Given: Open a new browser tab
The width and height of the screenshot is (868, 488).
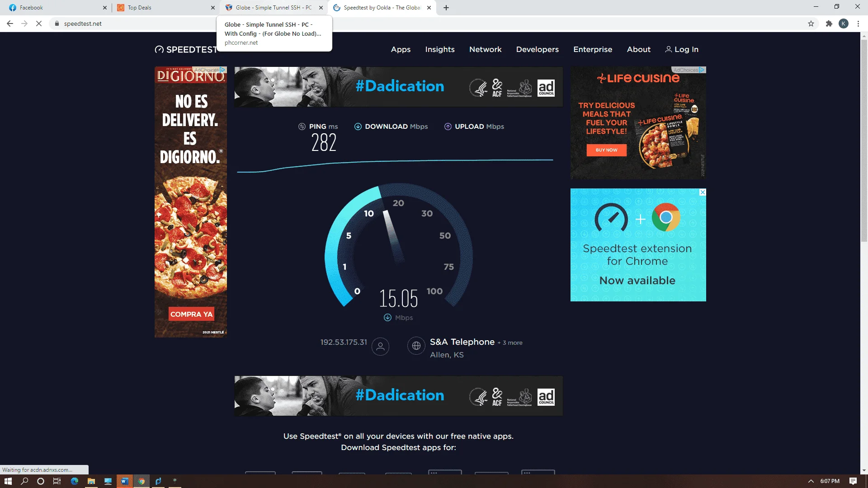Looking at the screenshot, I should click(x=446, y=8).
